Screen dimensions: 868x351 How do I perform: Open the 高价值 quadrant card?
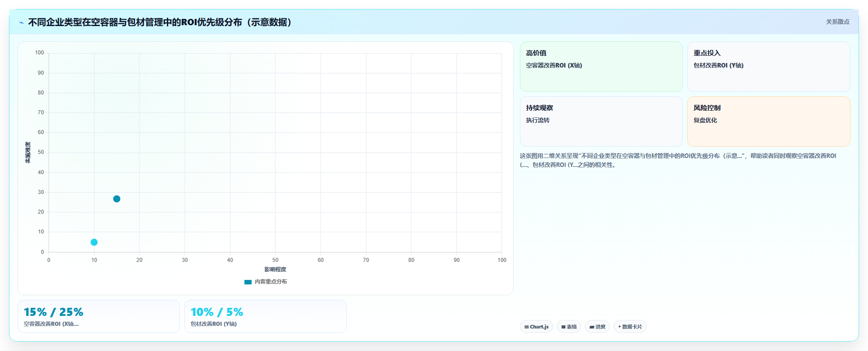[x=601, y=67]
